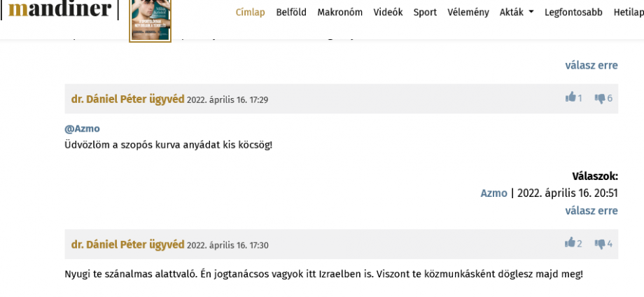
Task: Open the Vélemény section
Action: pyautogui.click(x=468, y=13)
